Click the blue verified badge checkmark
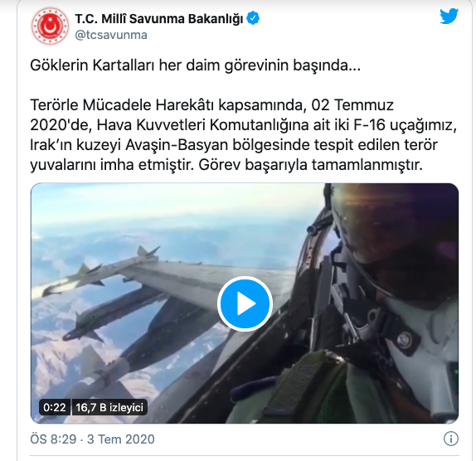476x461 pixels. coord(253,18)
